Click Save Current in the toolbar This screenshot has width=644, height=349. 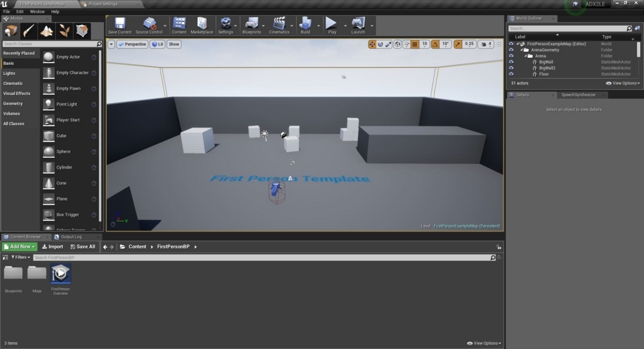119,25
